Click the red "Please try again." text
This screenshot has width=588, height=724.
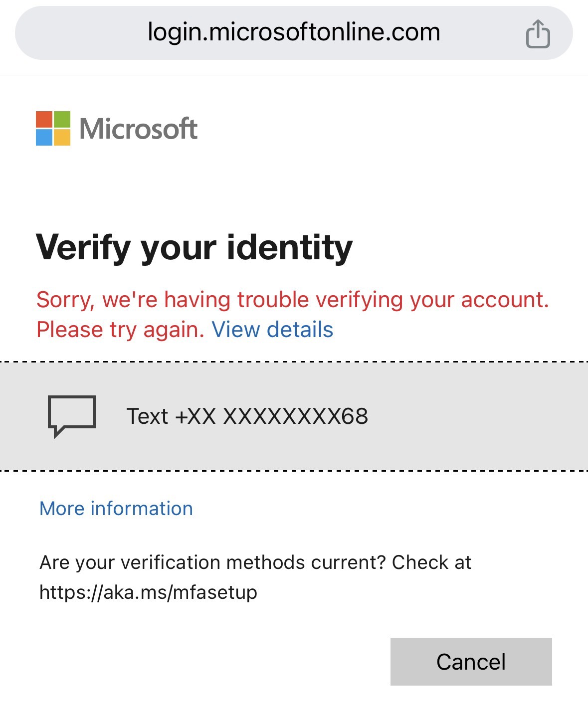[x=120, y=330]
